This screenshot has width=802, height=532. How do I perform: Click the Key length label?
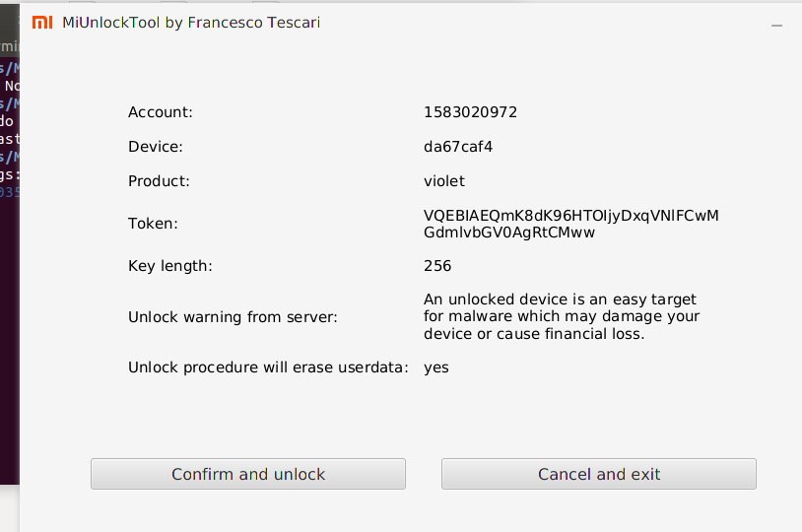point(170,266)
